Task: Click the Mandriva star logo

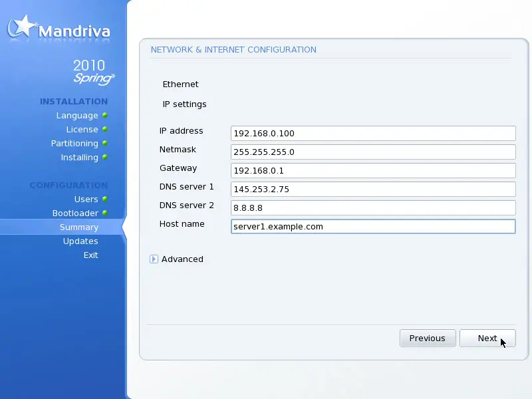Action: pos(21,27)
